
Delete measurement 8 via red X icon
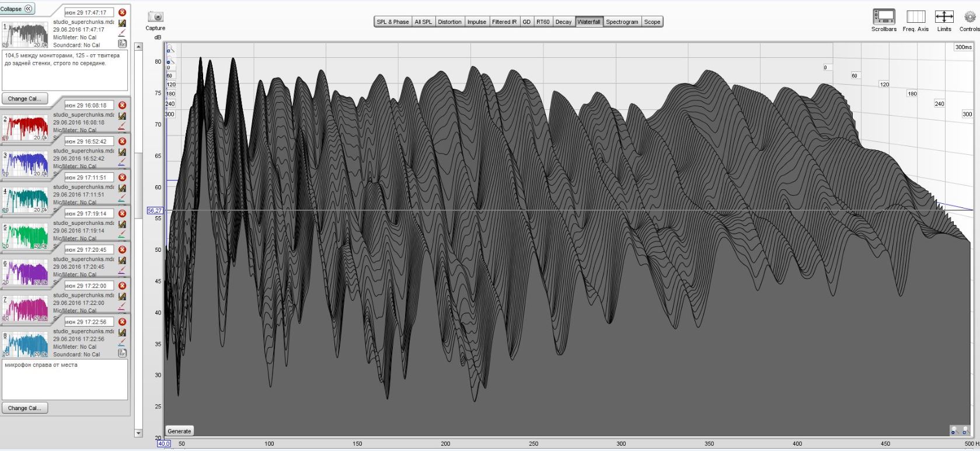click(122, 322)
